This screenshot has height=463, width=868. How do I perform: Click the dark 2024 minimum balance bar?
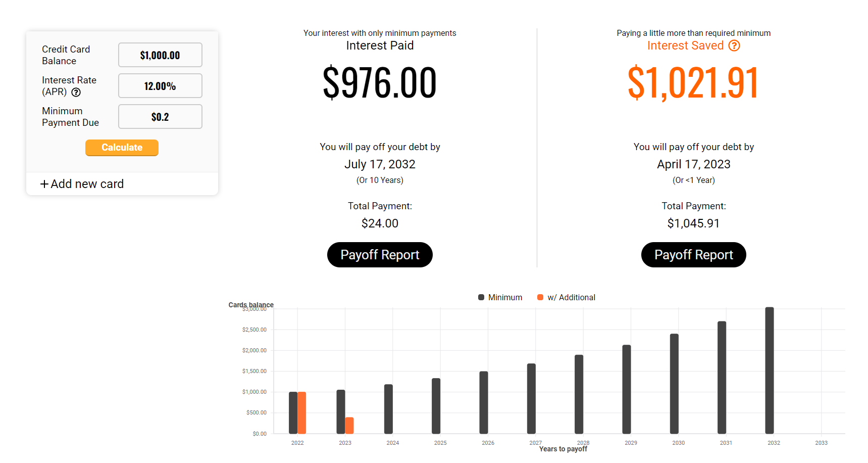pyautogui.click(x=388, y=409)
